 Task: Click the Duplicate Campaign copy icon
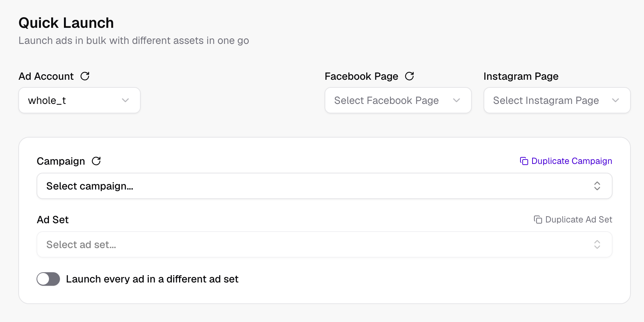524,161
